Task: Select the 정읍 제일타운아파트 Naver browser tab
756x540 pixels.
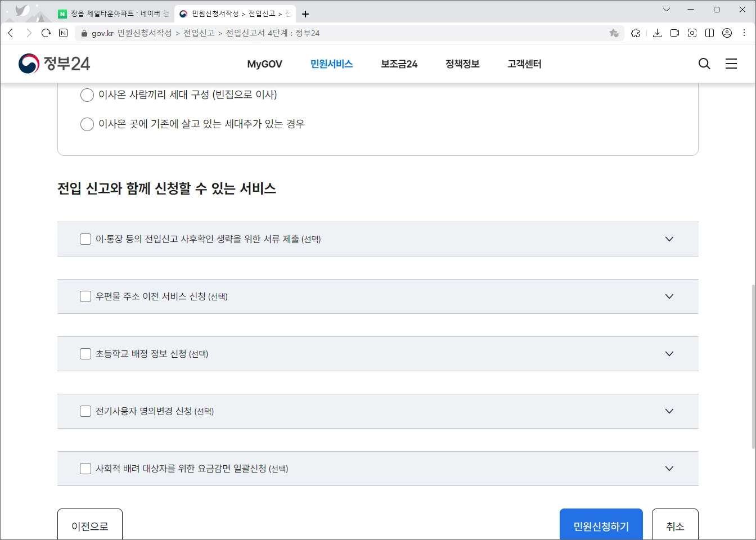Action: tap(110, 13)
